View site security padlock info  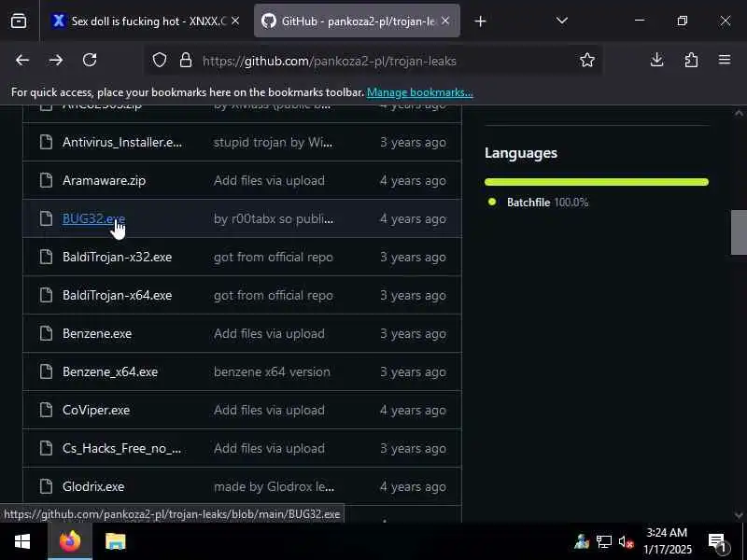point(186,61)
